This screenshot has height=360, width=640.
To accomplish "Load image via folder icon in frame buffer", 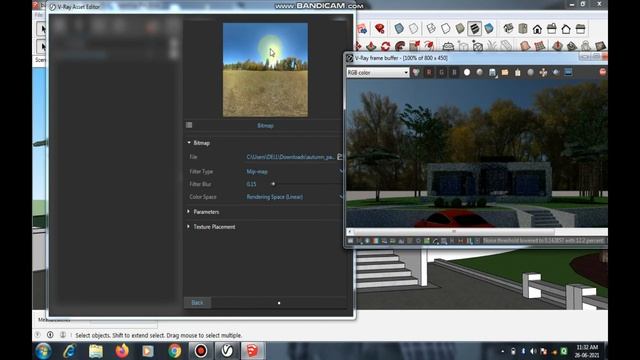I will [505, 72].
